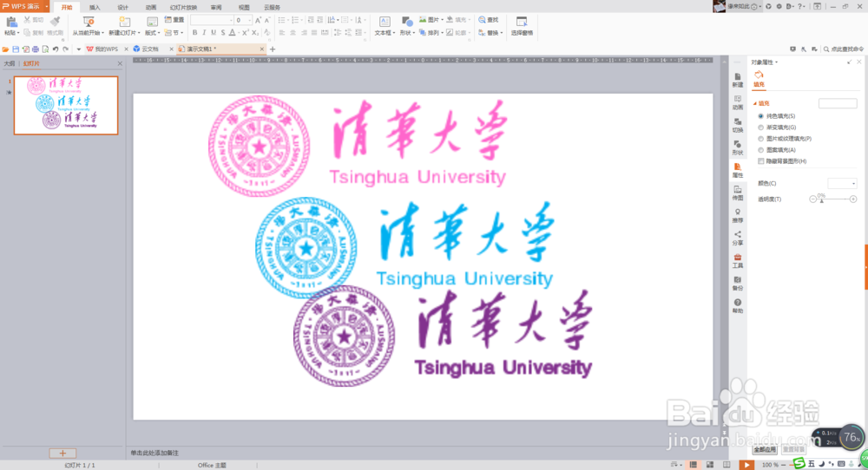Open the Insert (插入) ribbon tab
This screenshot has height=470, width=868.
95,7
